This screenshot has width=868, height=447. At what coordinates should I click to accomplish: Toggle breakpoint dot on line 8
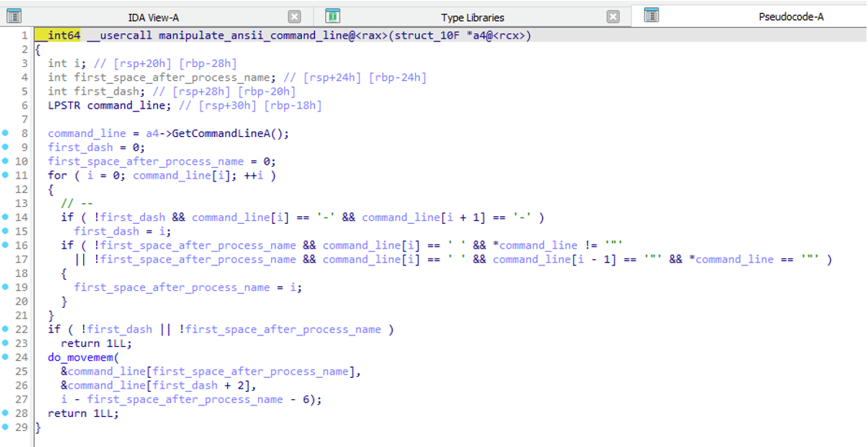[x=5, y=133]
